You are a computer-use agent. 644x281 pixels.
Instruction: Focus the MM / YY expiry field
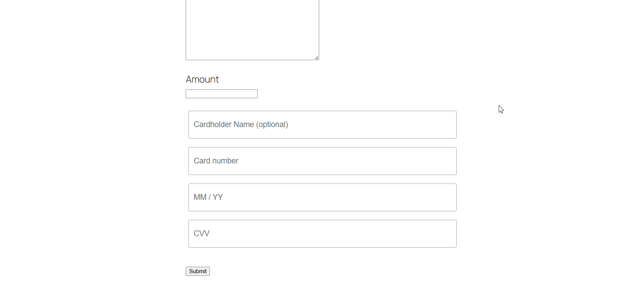(x=323, y=197)
